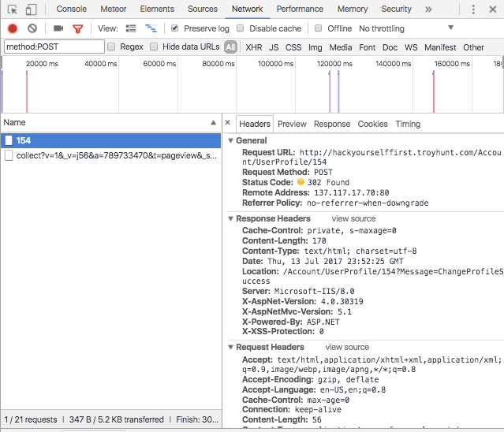Switch to the Console tab
504x432 pixels.
72,9
